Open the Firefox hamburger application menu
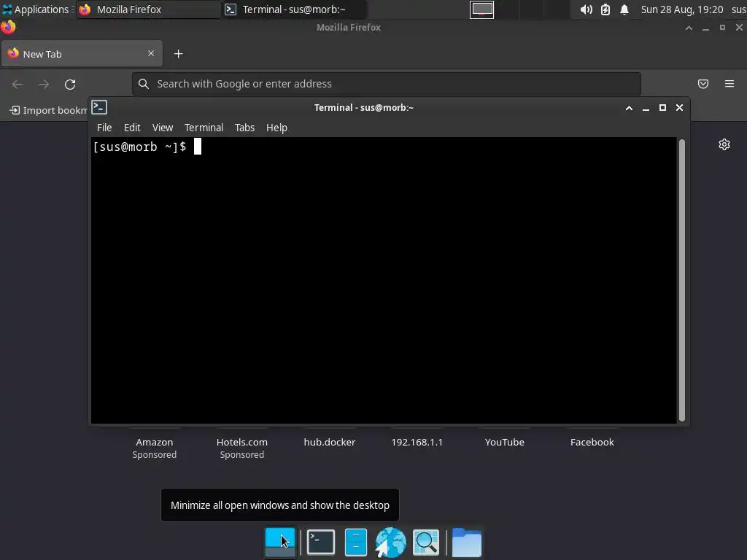This screenshot has width=747, height=560. [x=729, y=84]
